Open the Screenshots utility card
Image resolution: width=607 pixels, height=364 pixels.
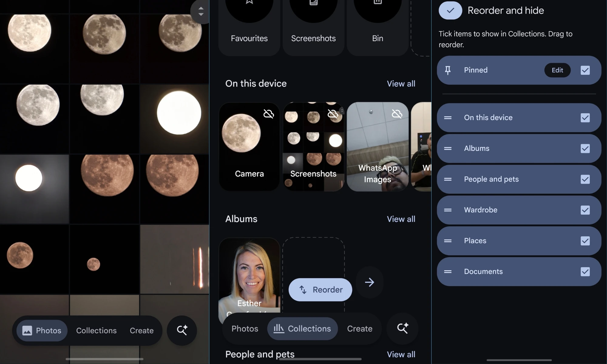point(313,27)
